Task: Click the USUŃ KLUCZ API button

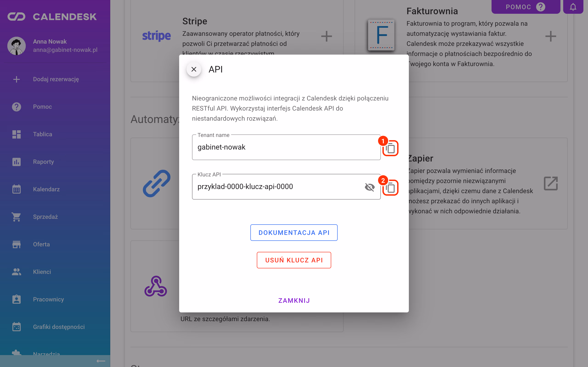Action: (294, 260)
